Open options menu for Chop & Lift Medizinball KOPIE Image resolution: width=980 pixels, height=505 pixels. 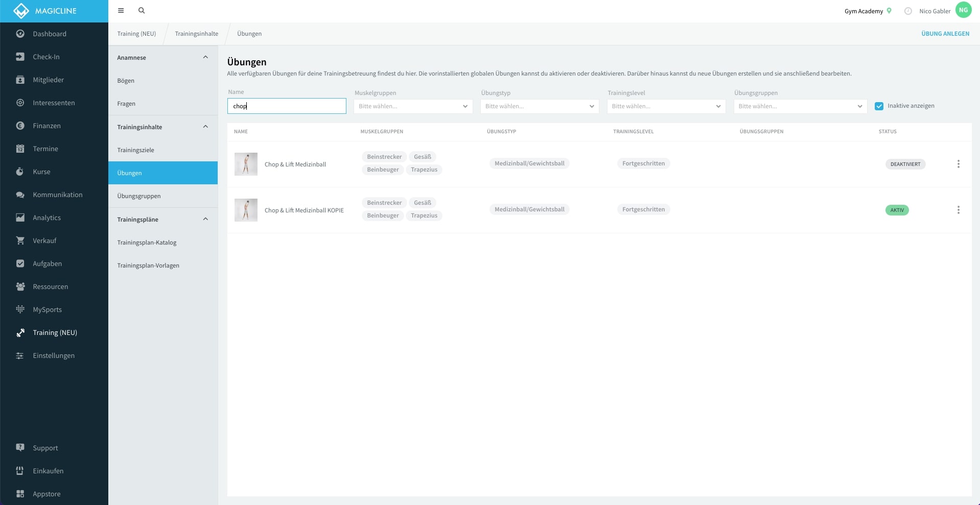pos(958,210)
